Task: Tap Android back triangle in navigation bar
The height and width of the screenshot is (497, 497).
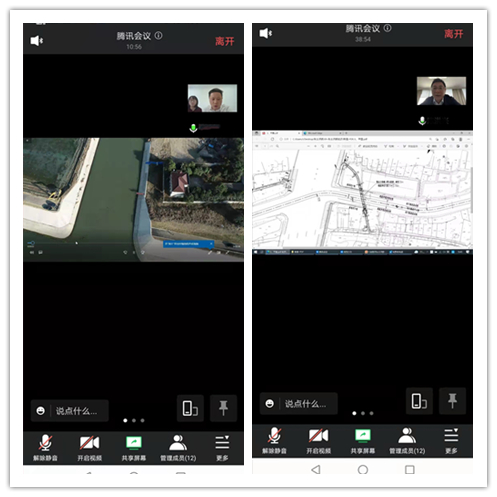Action: [316, 469]
